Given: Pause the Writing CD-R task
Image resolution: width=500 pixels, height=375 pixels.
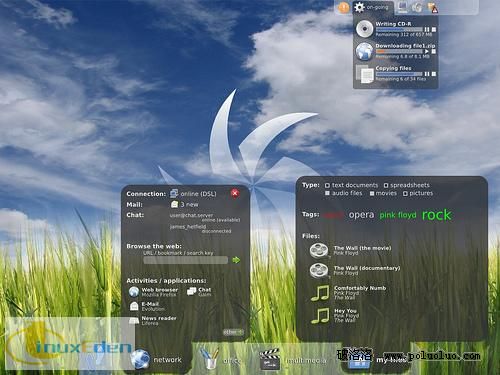Looking at the screenshot, I should click(x=427, y=30).
